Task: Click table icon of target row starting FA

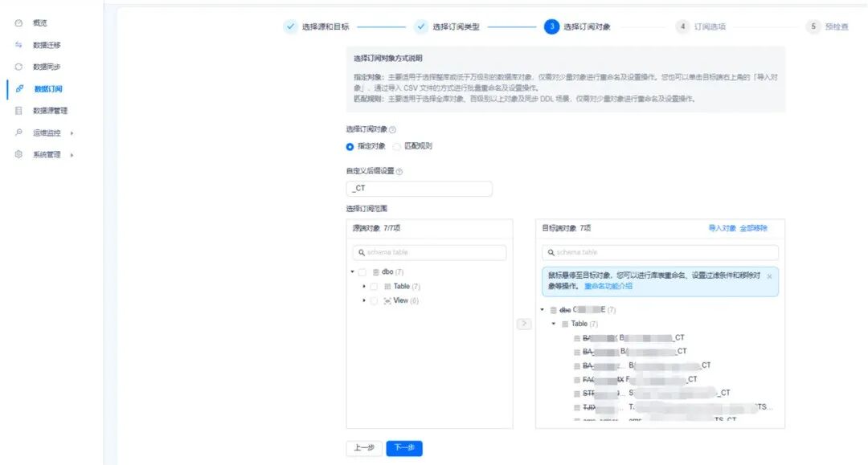Action: (577, 380)
